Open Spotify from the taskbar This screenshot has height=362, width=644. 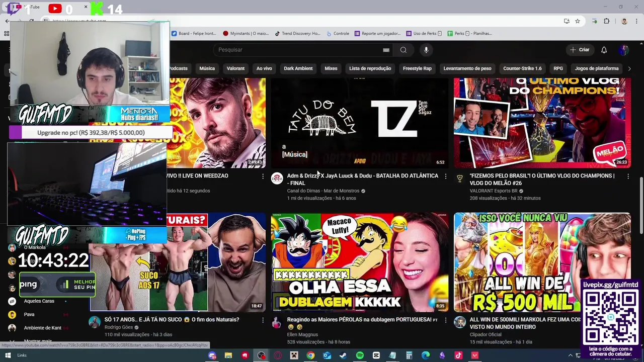[360, 355]
